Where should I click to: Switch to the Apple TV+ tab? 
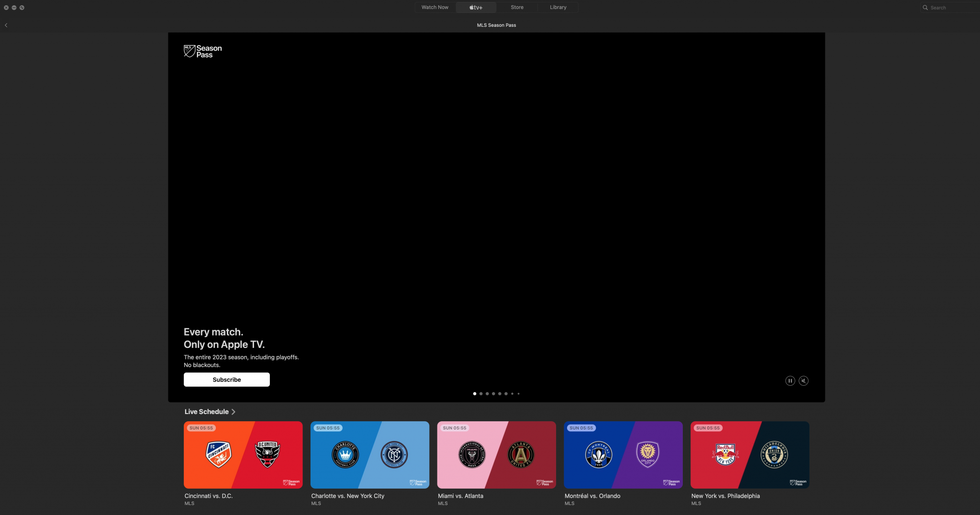coord(476,7)
